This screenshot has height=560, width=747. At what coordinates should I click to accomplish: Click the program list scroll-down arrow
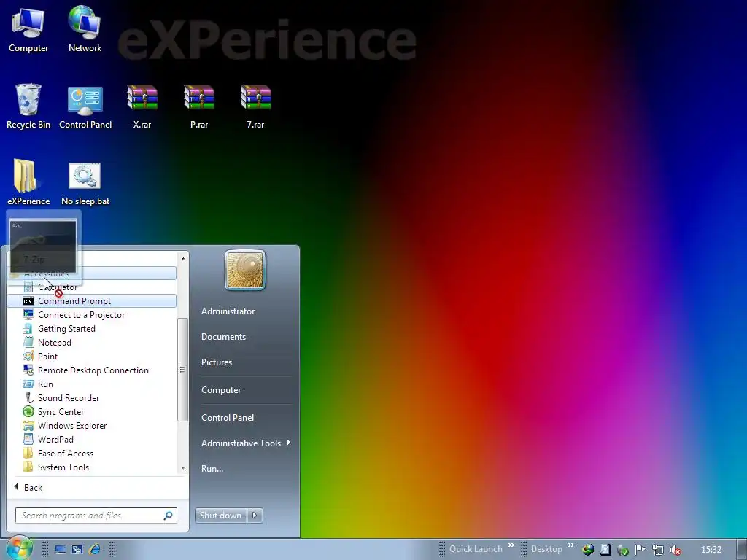click(x=183, y=469)
